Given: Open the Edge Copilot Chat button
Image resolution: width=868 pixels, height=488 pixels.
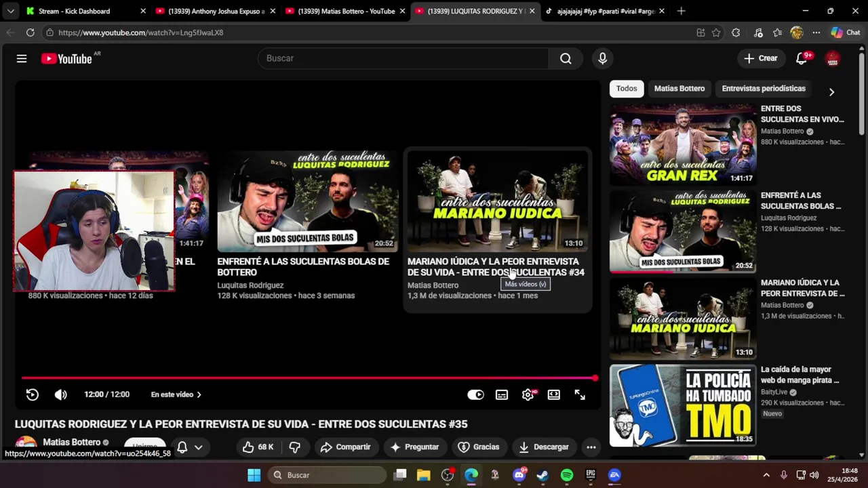Looking at the screenshot, I should (x=846, y=33).
